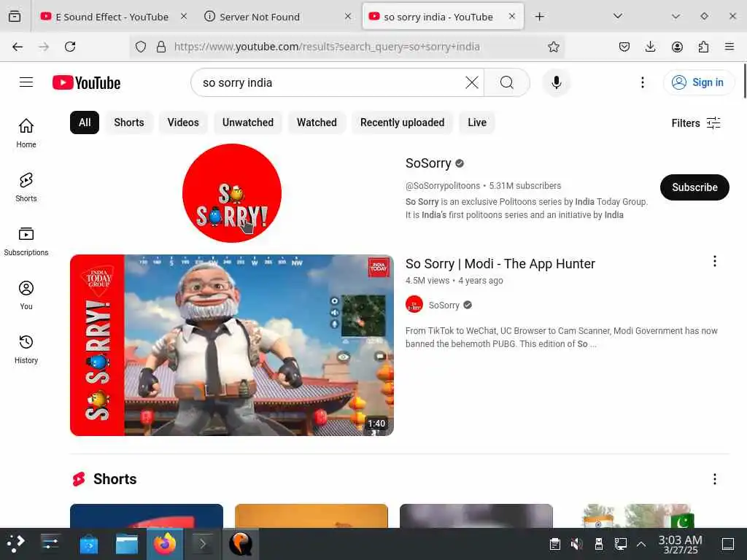747x560 pixels.
Task: Open a new browser tab
Action: (x=539, y=17)
